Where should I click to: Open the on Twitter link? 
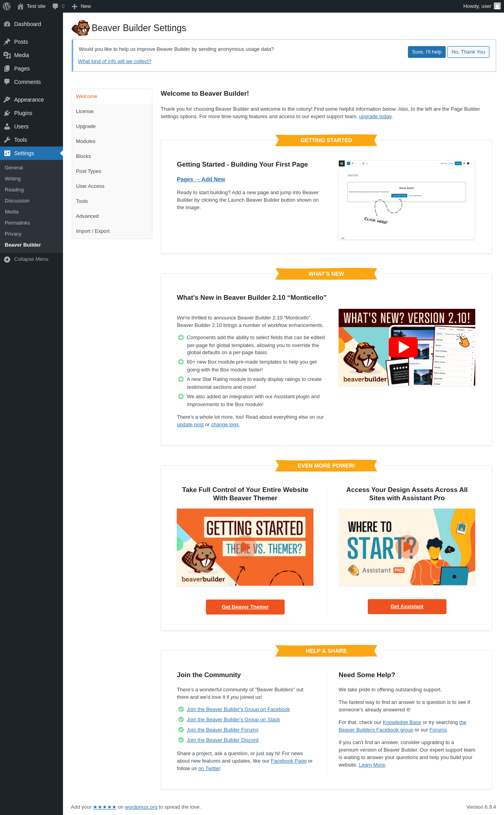click(209, 769)
